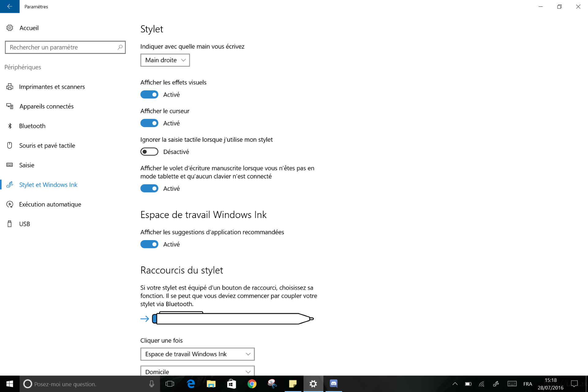Open File Explorer from taskbar

(x=211, y=384)
